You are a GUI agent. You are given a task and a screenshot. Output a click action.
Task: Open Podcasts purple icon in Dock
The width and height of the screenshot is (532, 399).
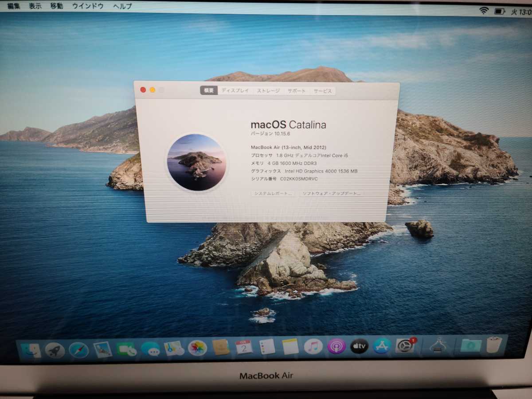click(x=336, y=346)
